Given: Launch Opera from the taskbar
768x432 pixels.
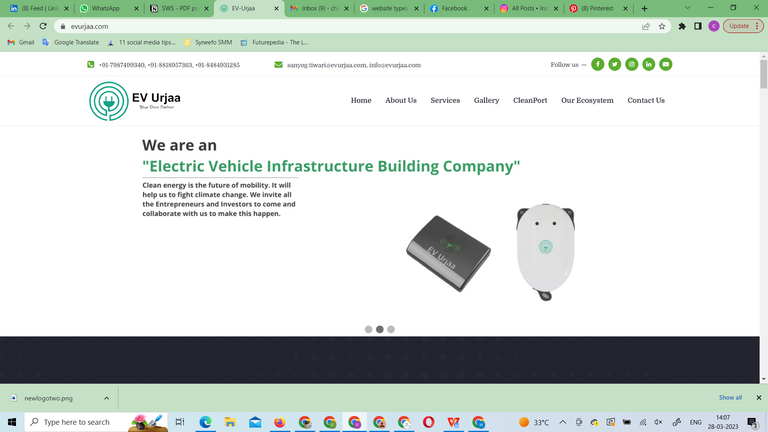Looking at the screenshot, I should pyautogui.click(x=429, y=422).
